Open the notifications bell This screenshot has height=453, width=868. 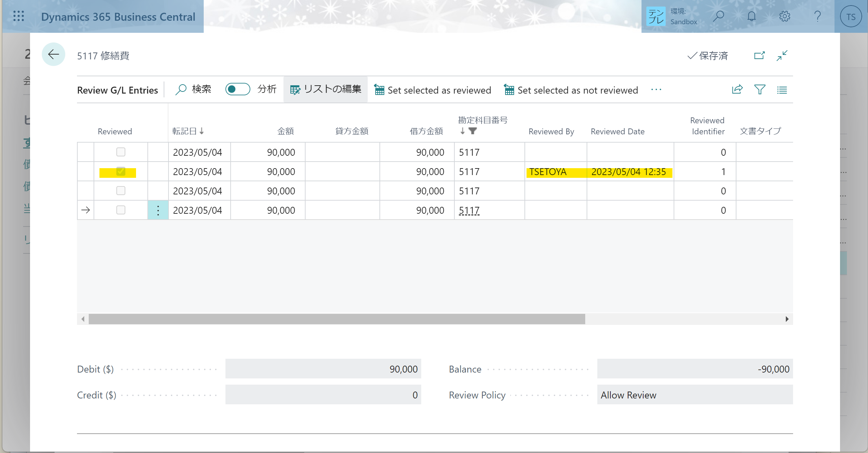(x=751, y=16)
